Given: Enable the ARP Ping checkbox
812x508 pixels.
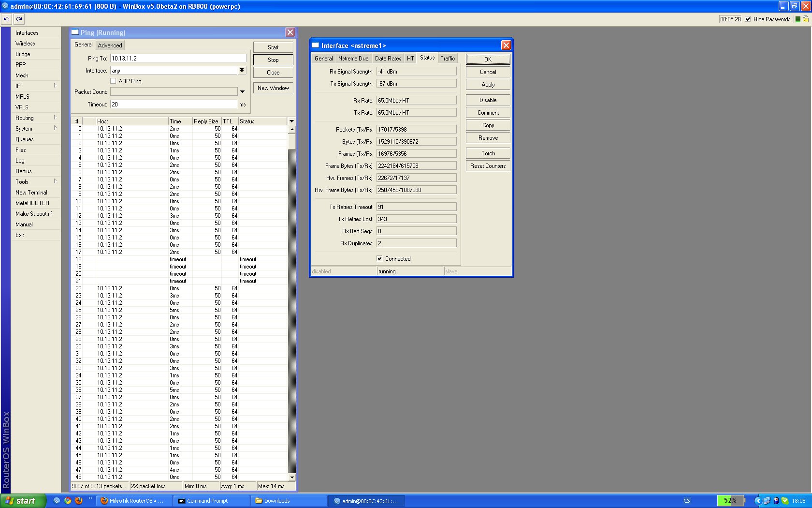Looking at the screenshot, I should point(113,81).
